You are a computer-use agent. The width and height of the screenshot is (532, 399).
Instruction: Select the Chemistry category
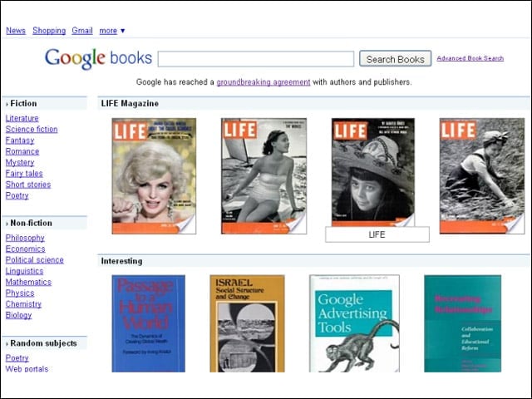click(x=23, y=304)
